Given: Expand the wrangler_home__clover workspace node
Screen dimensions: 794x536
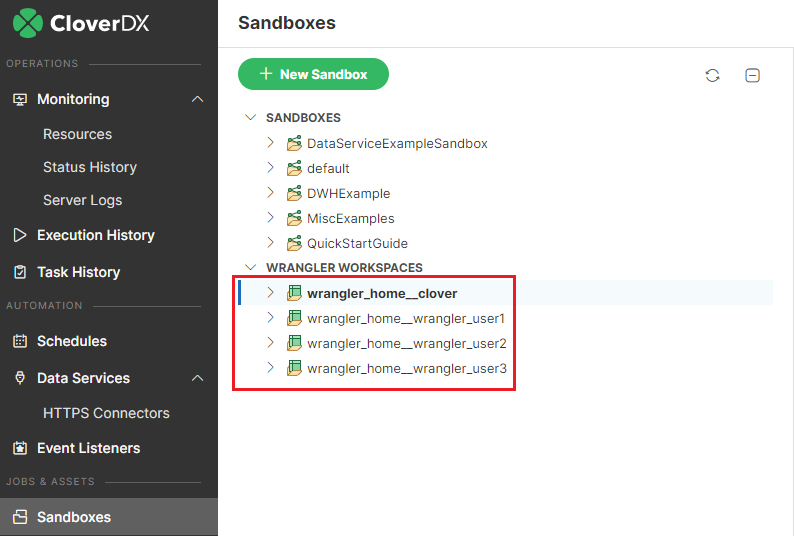Looking at the screenshot, I should [270, 293].
